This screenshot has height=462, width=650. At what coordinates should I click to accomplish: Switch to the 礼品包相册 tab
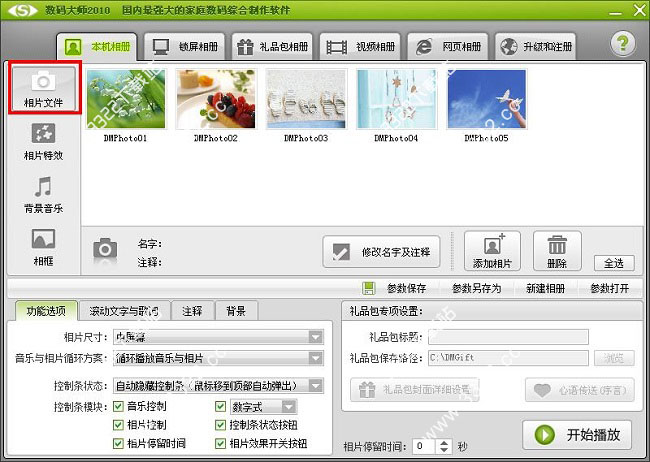pyautogui.click(x=272, y=46)
